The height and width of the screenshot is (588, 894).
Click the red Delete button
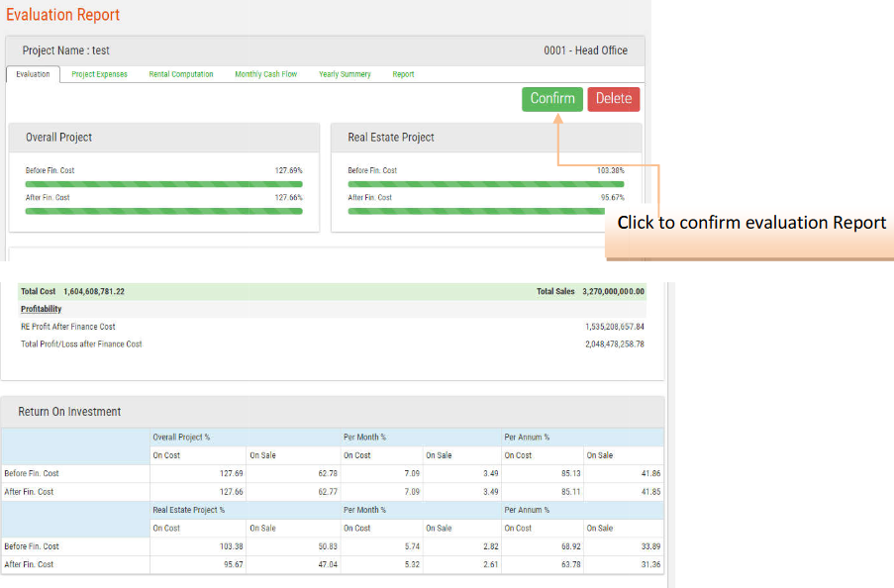click(x=613, y=99)
